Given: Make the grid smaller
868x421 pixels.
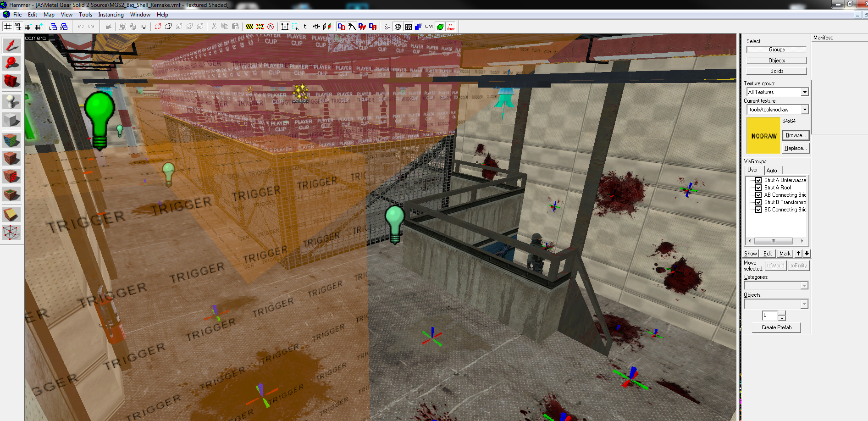Looking at the screenshot, I should [x=28, y=27].
